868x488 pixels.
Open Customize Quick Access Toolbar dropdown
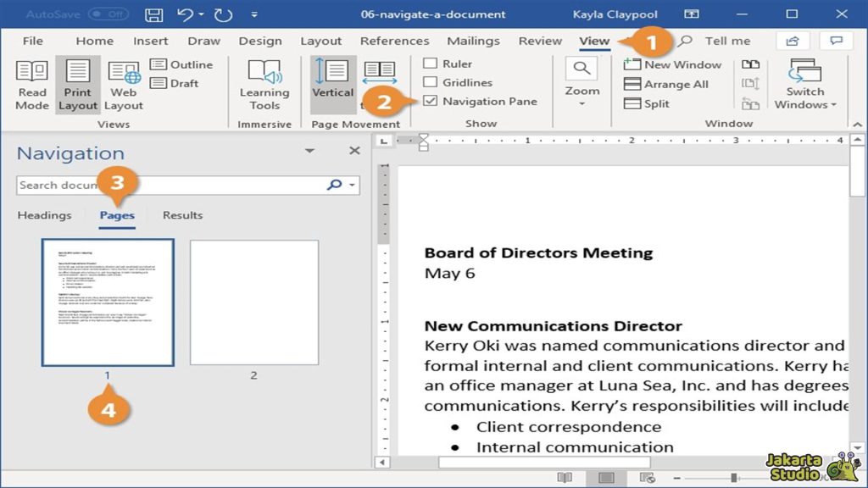click(x=255, y=15)
